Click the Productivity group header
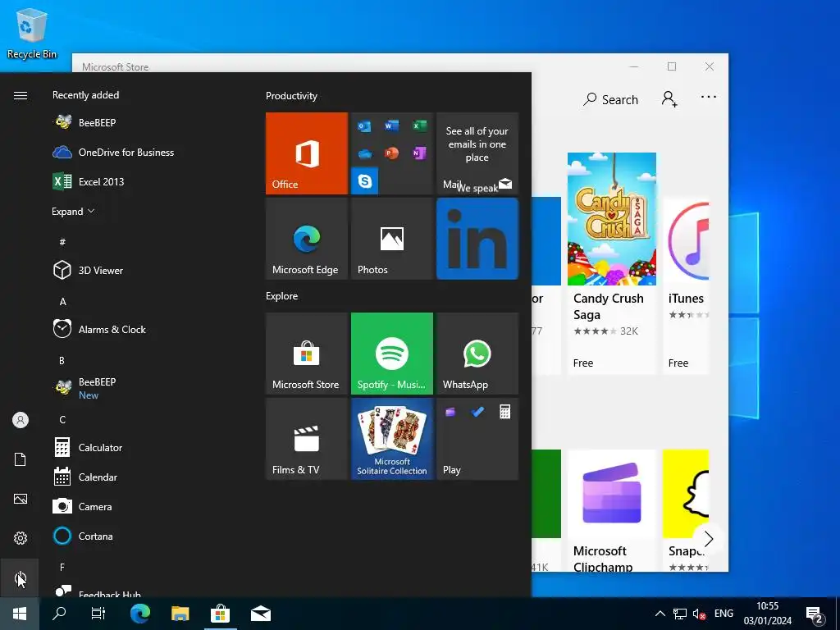Image resolution: width=840 pixels, height=630 pixels. 291,96
